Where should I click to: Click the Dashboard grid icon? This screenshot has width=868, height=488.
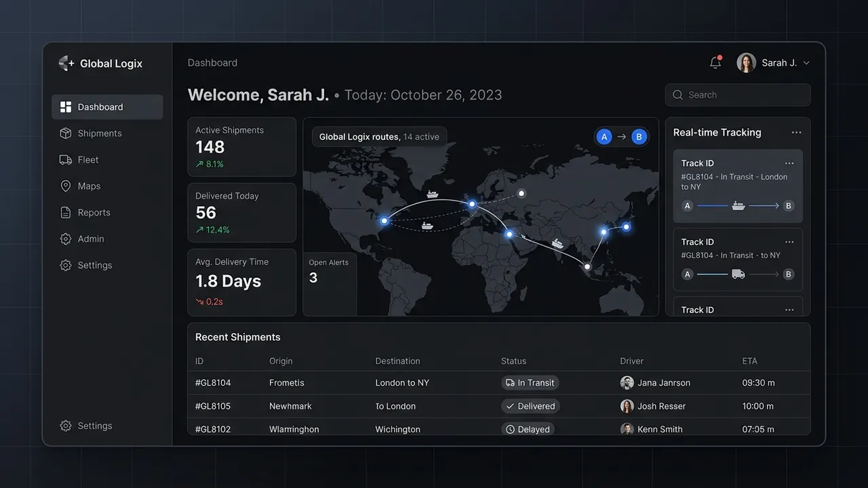[x=66, y=107]
